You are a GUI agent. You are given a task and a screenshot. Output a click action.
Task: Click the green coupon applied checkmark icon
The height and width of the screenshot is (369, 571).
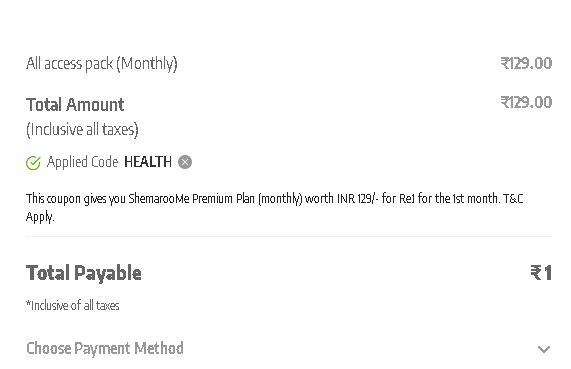[33, 163]
